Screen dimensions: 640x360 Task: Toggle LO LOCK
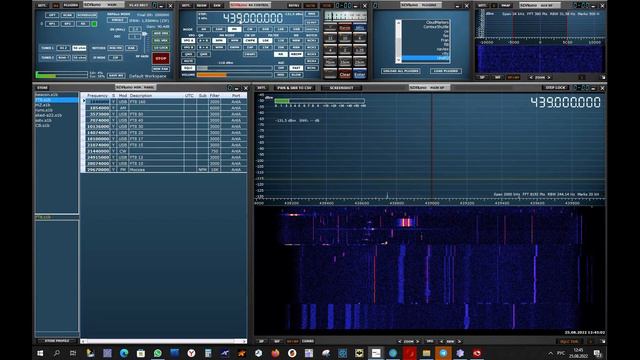coord(161,48)
